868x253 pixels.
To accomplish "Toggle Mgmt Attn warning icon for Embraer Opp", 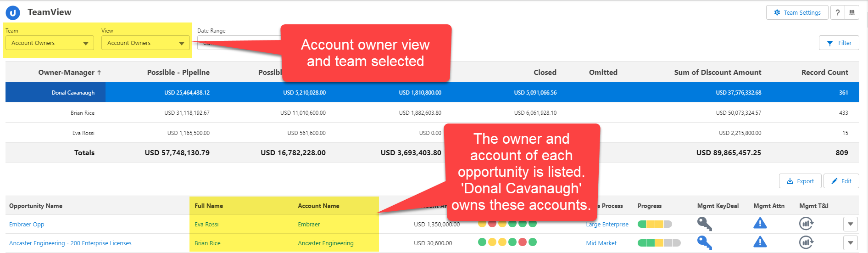I will (x=760, y=224).
